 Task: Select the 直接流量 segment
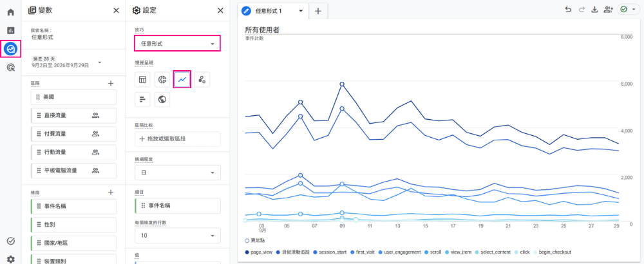73,116
